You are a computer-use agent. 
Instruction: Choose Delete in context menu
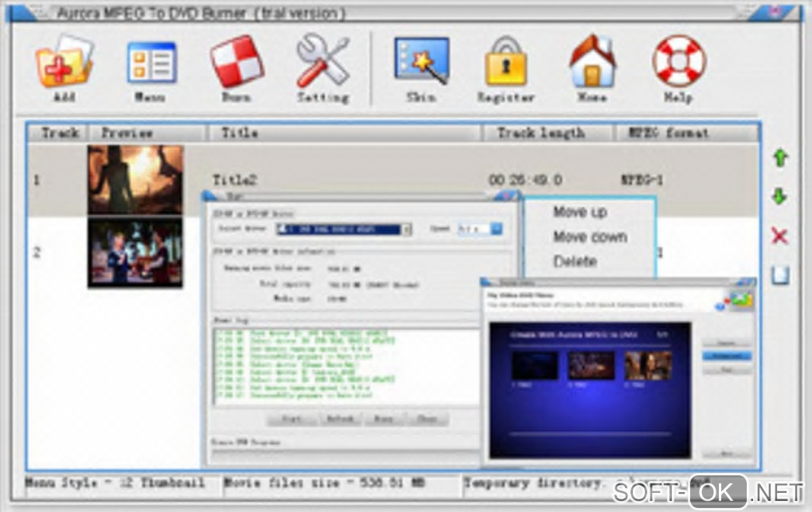point(575,260)
